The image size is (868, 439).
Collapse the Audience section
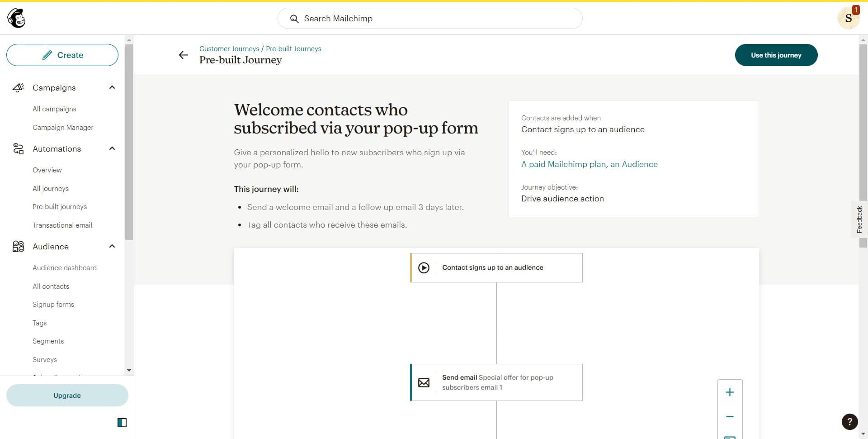click(x=112, y=246)
